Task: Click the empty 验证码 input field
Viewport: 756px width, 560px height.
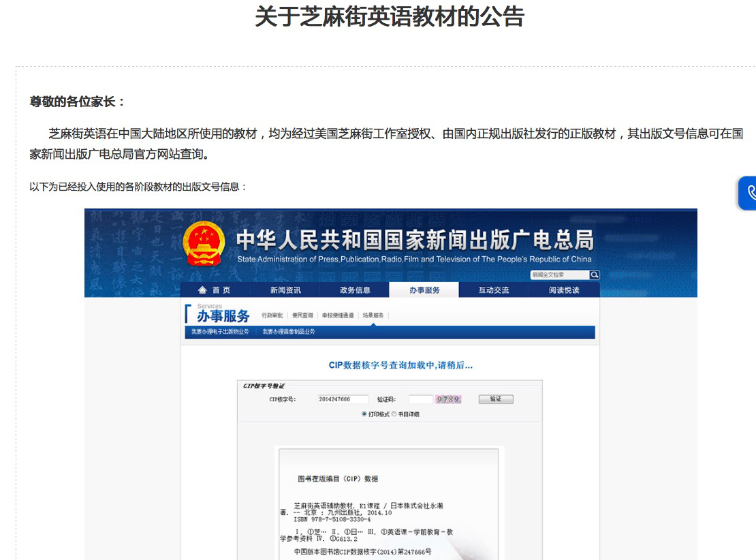Action: [x=421, y=399]
